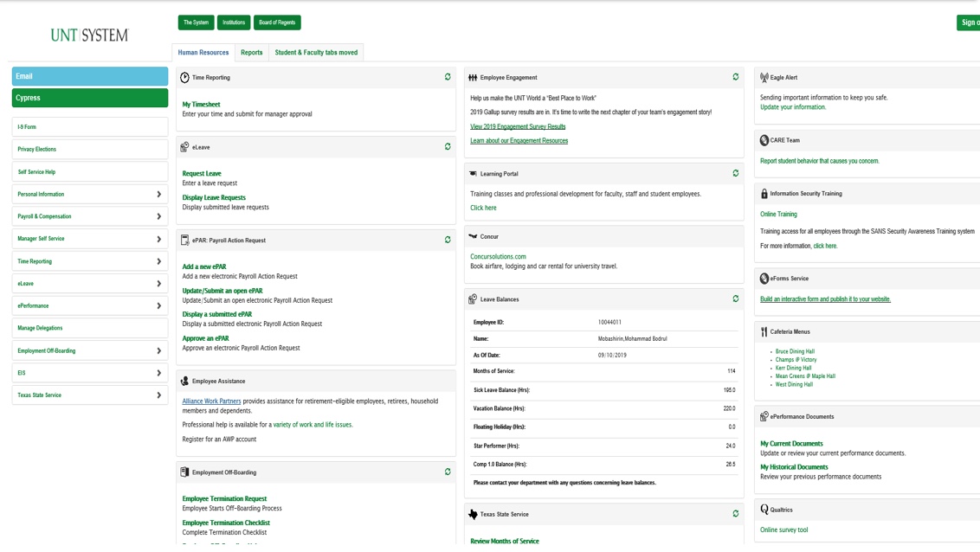The width and height of the screenshot is (980, 552).
Task: Click the ePAR document icon
Action: pos(184,240)
